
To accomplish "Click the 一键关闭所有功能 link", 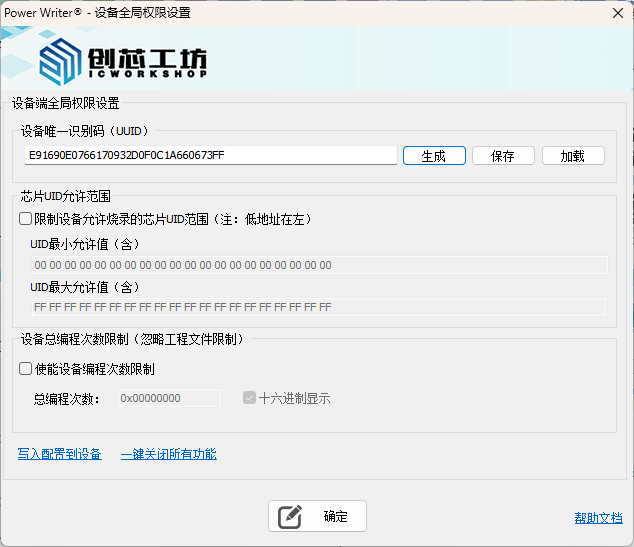I will point(169,454).
